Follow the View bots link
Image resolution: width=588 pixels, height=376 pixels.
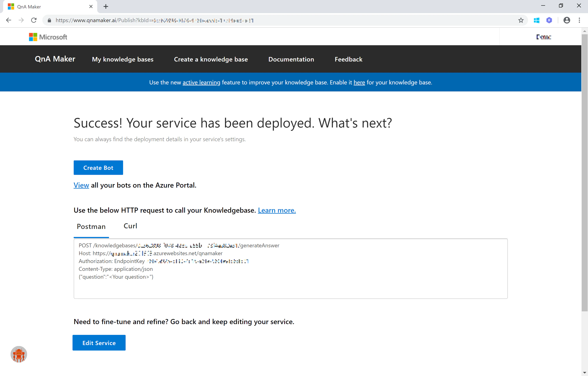click(81, 185)
